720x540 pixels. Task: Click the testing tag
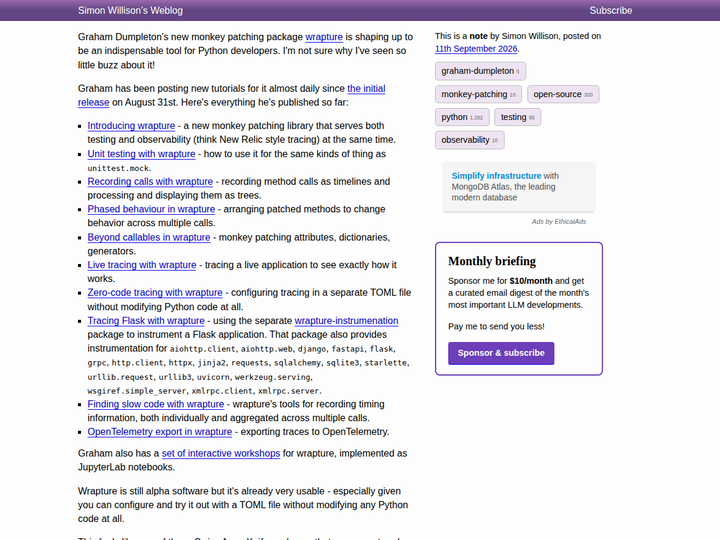[518, 117]
